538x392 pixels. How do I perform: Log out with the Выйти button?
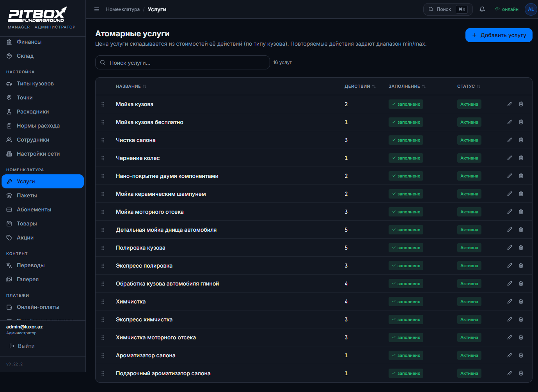pyautogui.click(x=22, y=346)
